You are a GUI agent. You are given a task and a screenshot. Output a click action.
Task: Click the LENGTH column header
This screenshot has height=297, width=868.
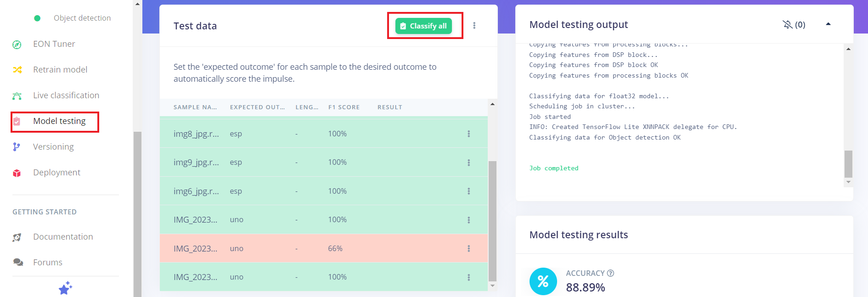tap(307, 107)
